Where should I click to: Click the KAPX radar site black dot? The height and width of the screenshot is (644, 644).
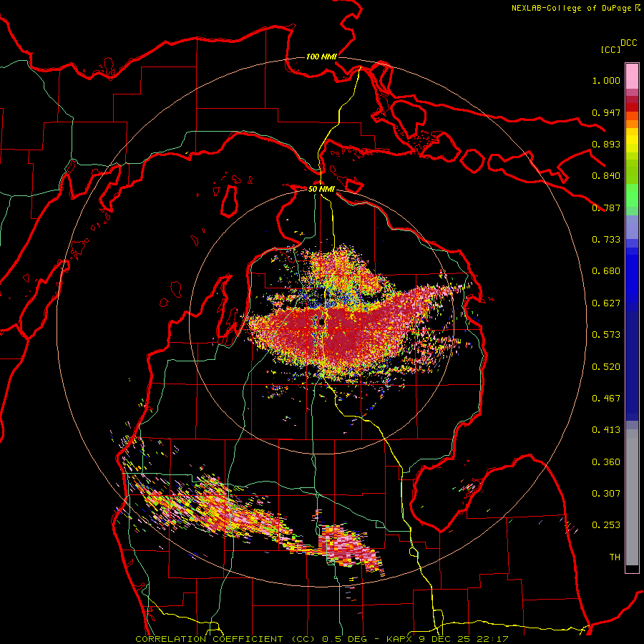tap(321, 323)
